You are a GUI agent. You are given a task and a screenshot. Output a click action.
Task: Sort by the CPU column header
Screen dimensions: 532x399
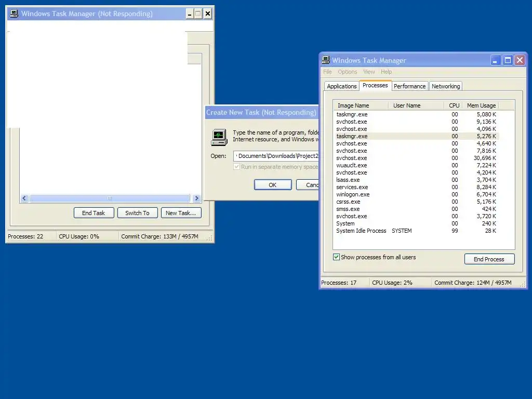coord(454,105)
